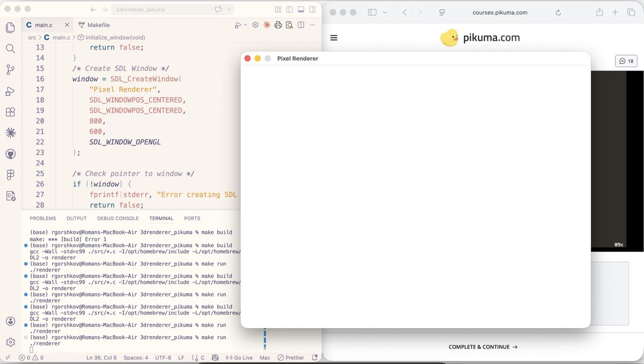Change line ending via LF status item
Screen dimensions: 644x364
coord(181,358)
